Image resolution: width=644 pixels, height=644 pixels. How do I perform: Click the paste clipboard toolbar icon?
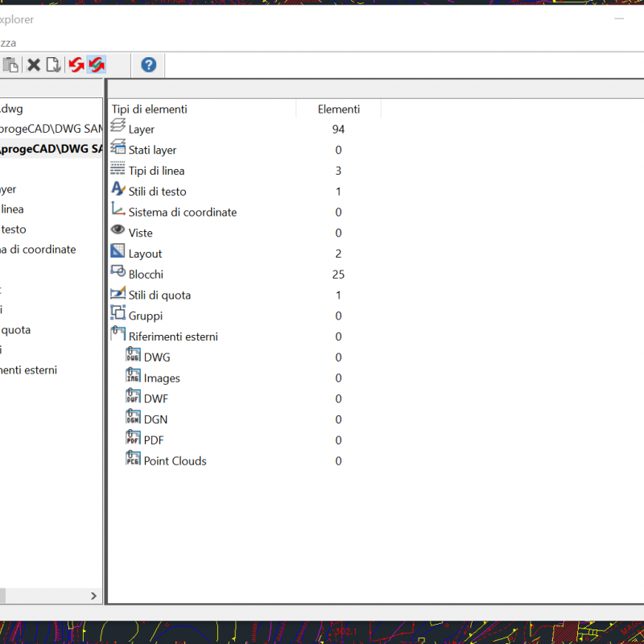[x=11, y=65]
